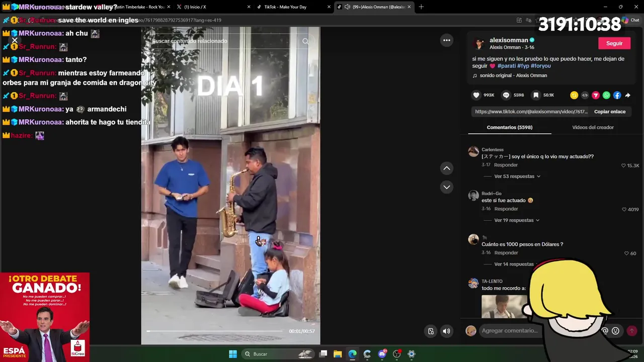Image resolution: width=644 pixels, height=362 pixels.
Task: Open the Windows Start menu
Action: coord(233,354)
